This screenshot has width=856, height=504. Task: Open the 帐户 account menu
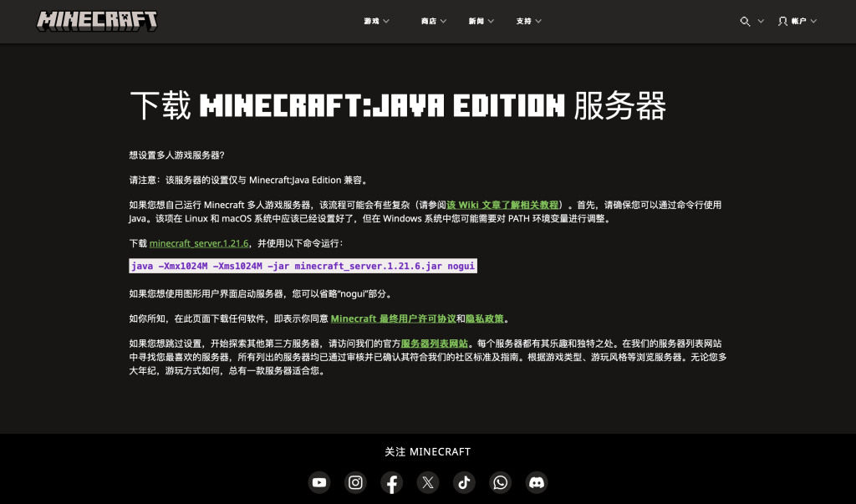(x=797, y=21)
